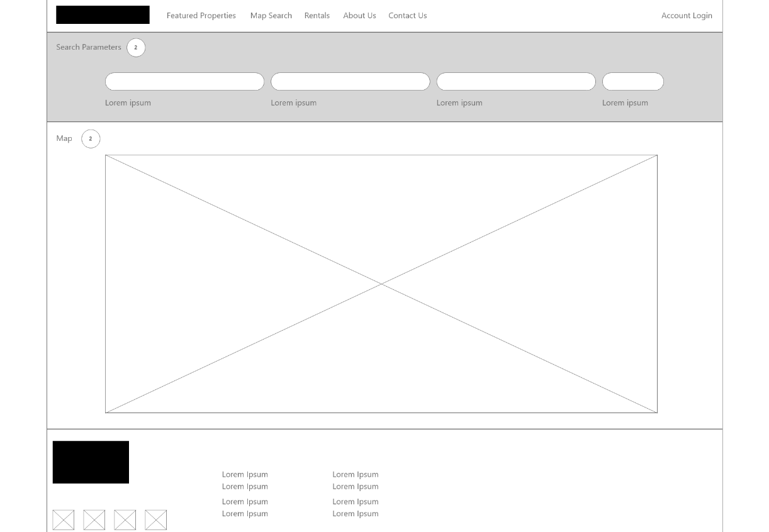This screenshot has width=769, height=532.
Task: Click the Account Login link
Action: pos(687,16)
